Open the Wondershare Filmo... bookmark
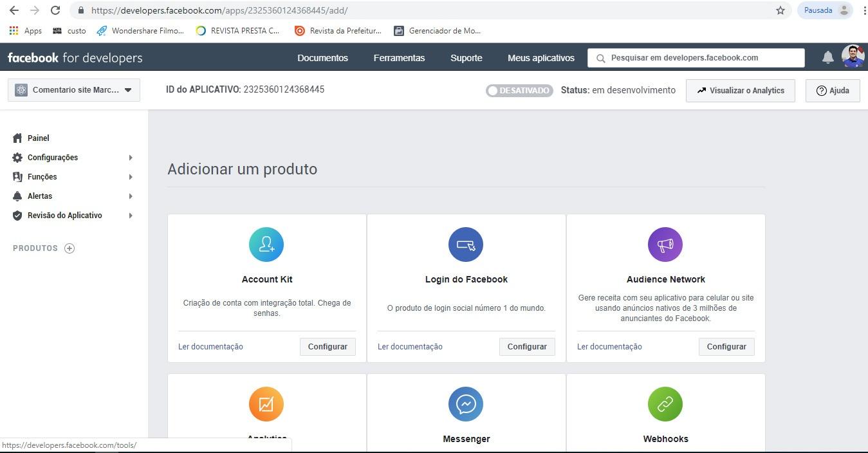Viewport: 868px width, 453px height. [x=140, y=30]
